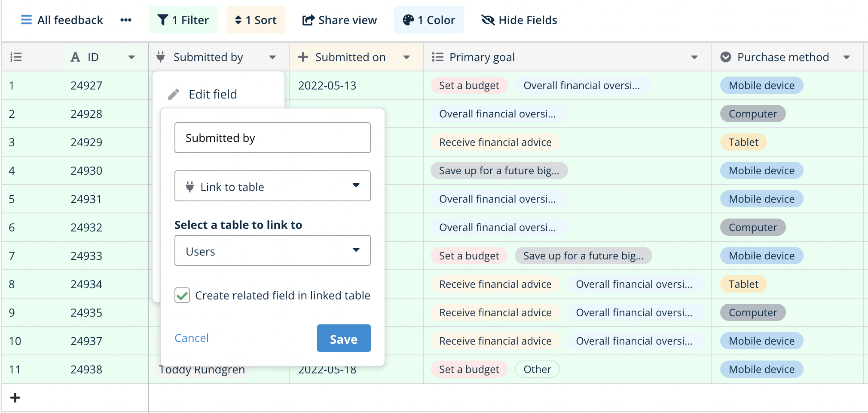The image size is (868, 413).
Task: Click the Hide Fields eye-slash button
Action: (x=519, y=20)
